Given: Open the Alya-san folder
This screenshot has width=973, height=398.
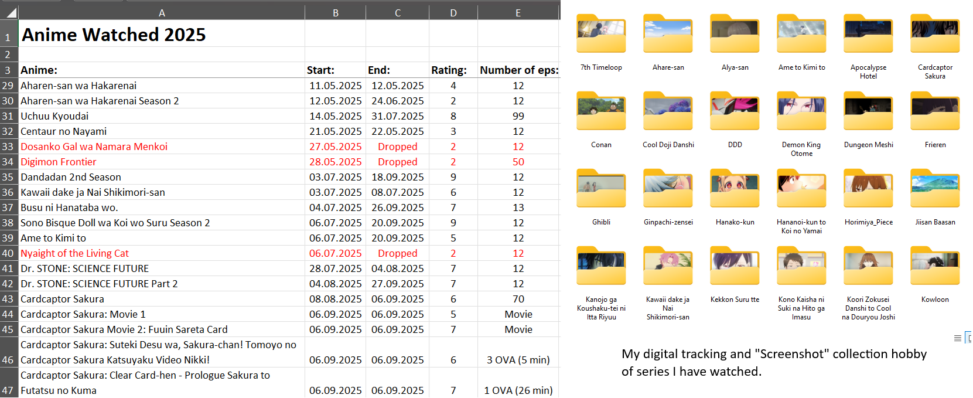Looking at the screenshot, I should [735, 34].
